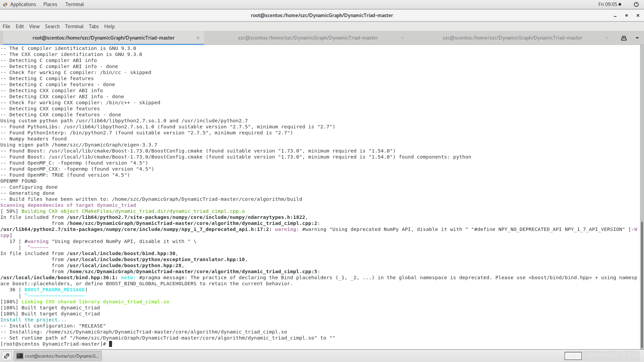Screen dimensions: 644x362
Task: Click the new tab icon button
Action: click(x=624, y=38)
